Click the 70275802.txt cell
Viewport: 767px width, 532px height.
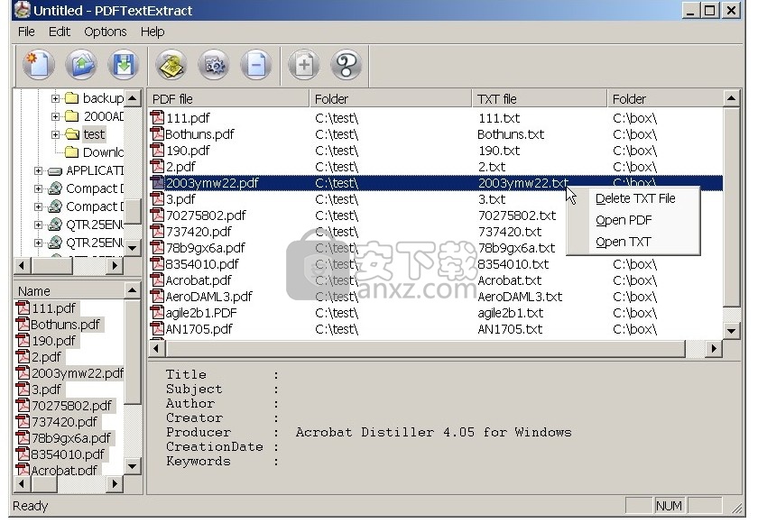point(517,216)
